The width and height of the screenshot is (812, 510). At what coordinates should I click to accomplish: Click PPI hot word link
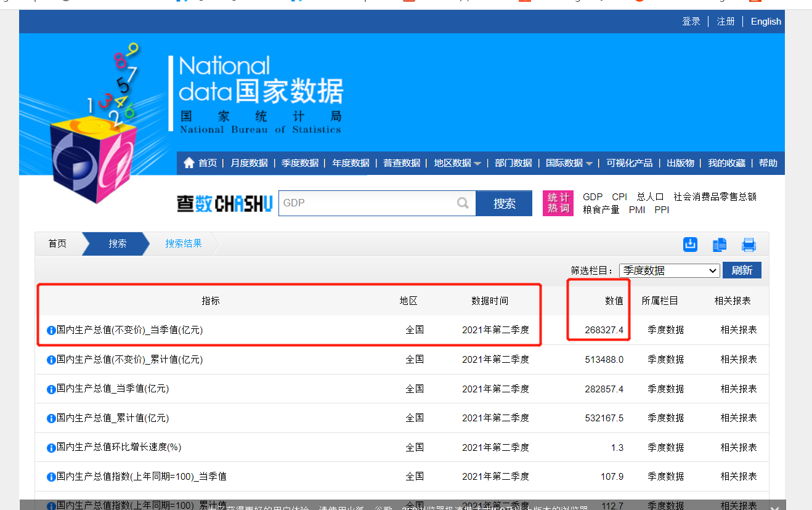click(662, 210)
